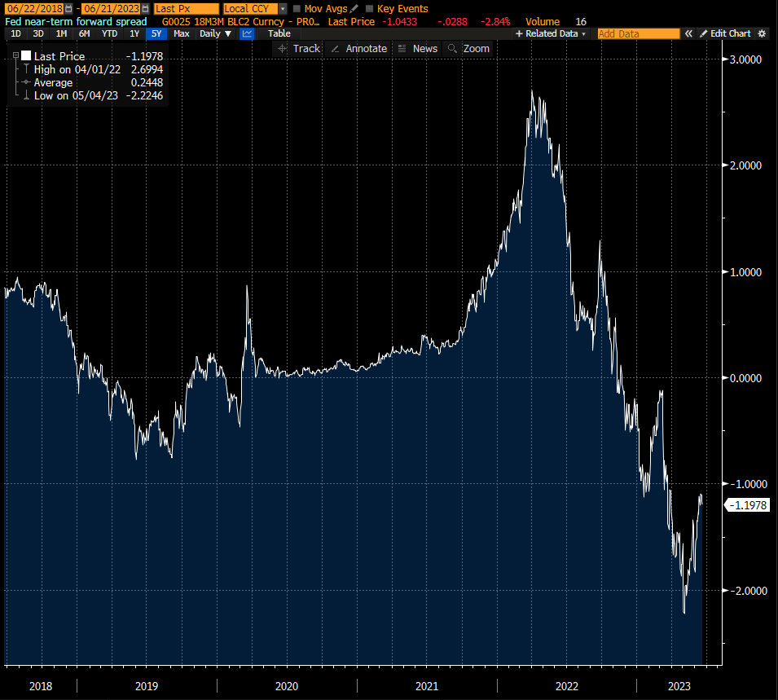Open chart settings gear icon
This screenshot has width=778, height=700.
point(762,33)
